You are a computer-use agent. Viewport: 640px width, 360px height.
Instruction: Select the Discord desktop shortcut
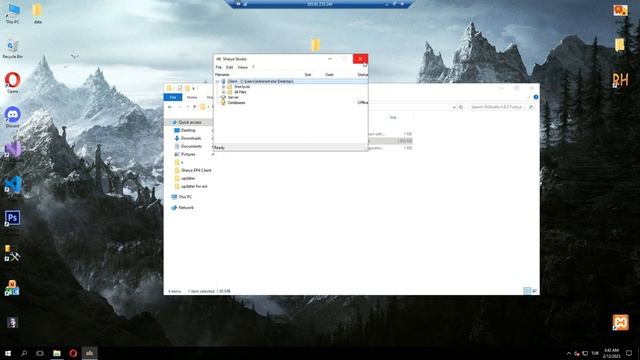(12, 118)
